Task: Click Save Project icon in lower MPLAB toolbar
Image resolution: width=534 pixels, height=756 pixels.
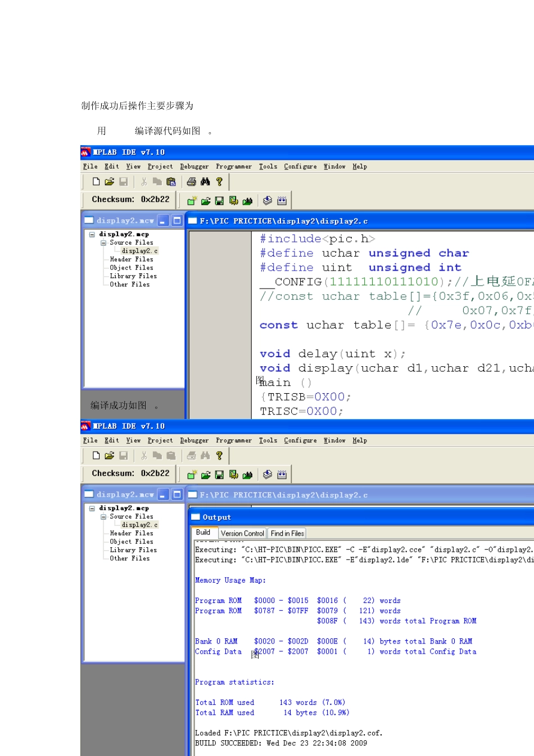Action: (219, 475)
